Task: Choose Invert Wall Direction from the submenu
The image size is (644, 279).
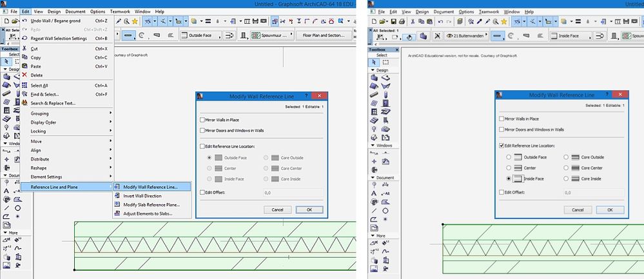Action: pos(152,196)
